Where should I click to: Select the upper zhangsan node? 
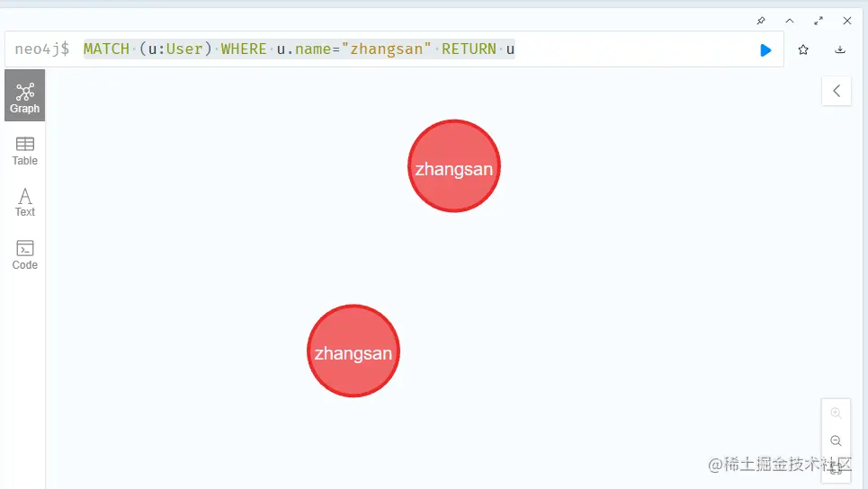[x=454, y=166]
